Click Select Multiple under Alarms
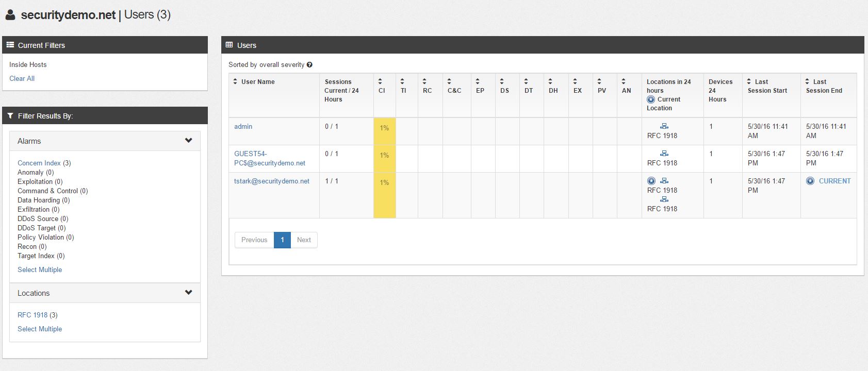The image size is (868, 371). (x=40, y=269)
